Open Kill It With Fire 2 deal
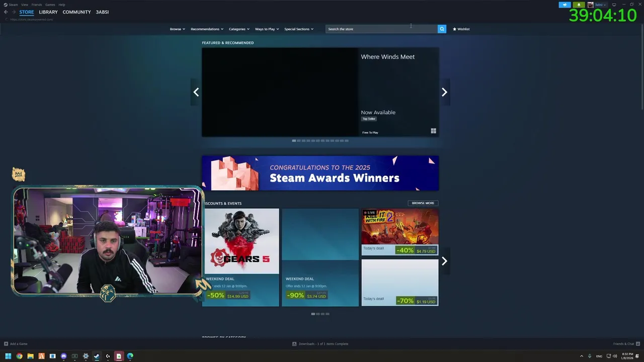This screenshot has width=644, height=362. pyautogui.click(x=399, y=232)
